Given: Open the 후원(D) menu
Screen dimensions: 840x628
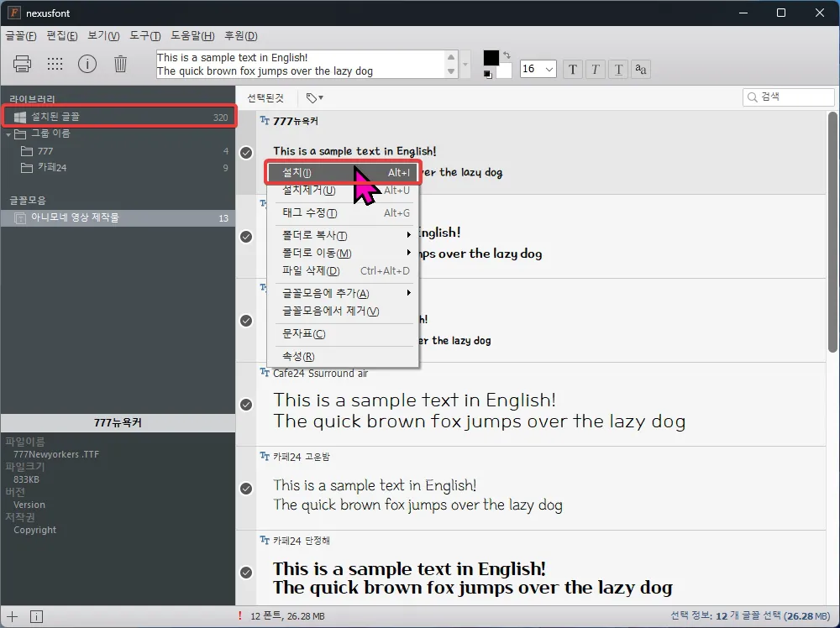Looking at the screenshot, I should coord(240,36).
